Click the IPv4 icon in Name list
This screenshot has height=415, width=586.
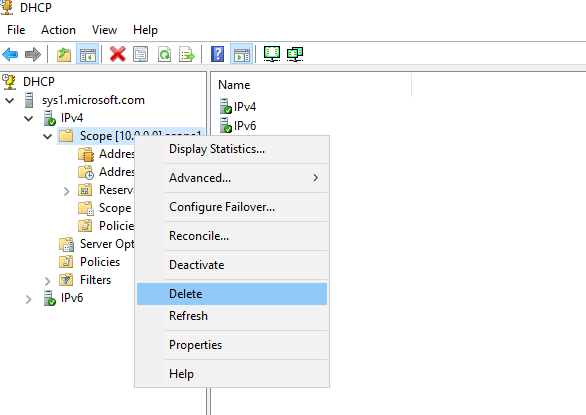[x=226, y=106]
